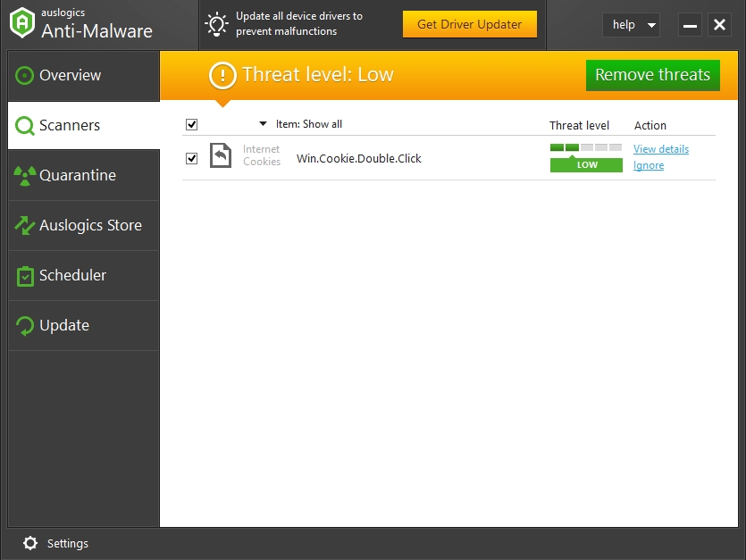Click the Overview circle icon
This screenshot has height=560, width=746.
25,76
